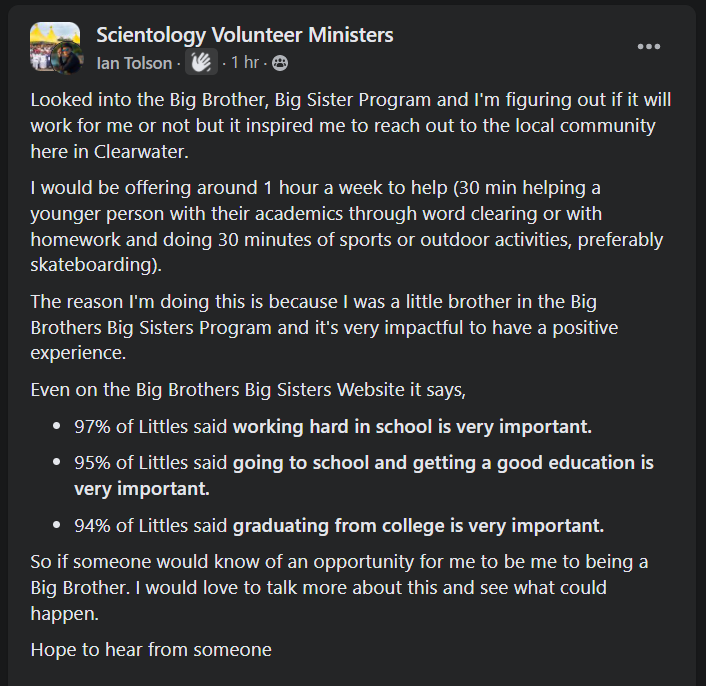Click the paragraph starting 'Looked into the Big Brother'
The height and width of the screenshot is (686, 706).
point(350,126)
